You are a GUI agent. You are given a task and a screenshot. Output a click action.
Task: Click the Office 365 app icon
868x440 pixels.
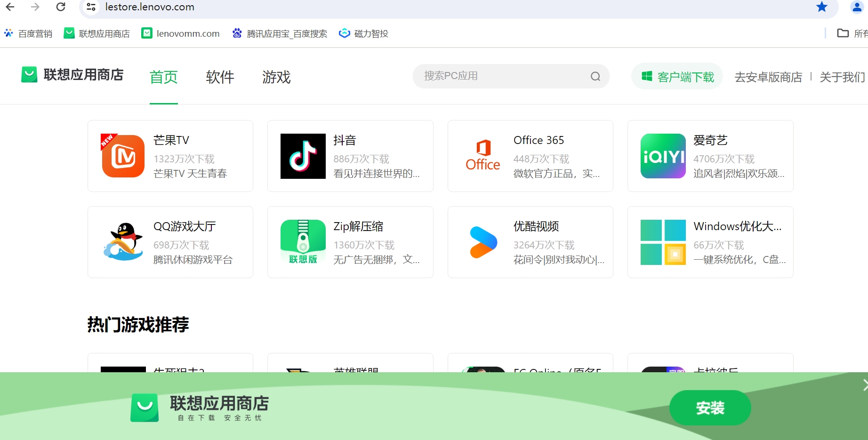pyautogui.click(x=483, y=156)
